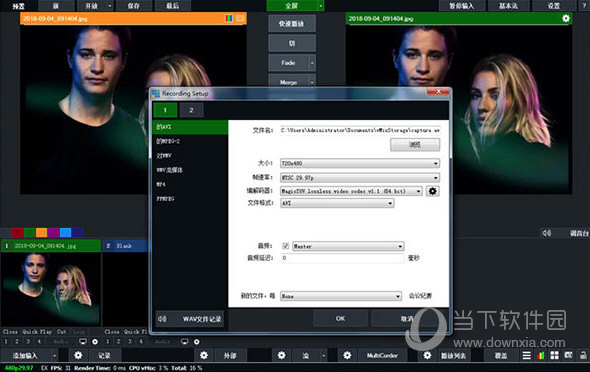Image resolution: width=590 pixels, height=372 pixels.
Task: Select MPEG-2 format in left list
Action: [x=190, y=141]
